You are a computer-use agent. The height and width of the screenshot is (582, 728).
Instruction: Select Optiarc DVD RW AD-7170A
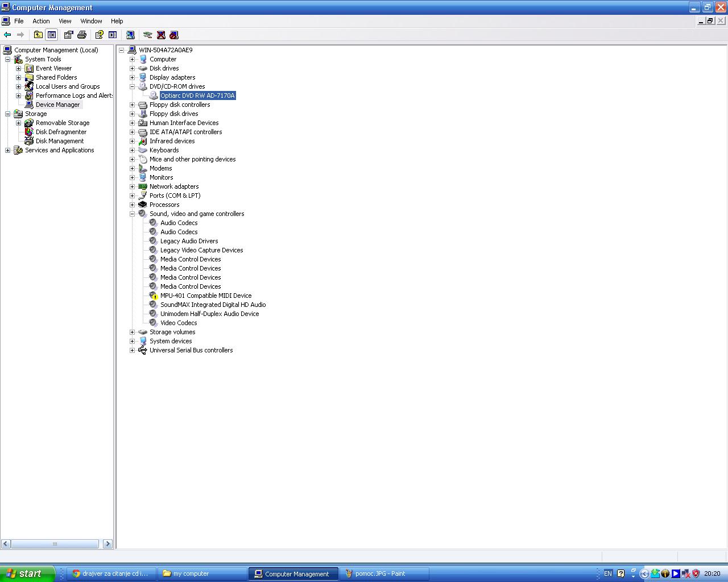click(x=197, y=95)
